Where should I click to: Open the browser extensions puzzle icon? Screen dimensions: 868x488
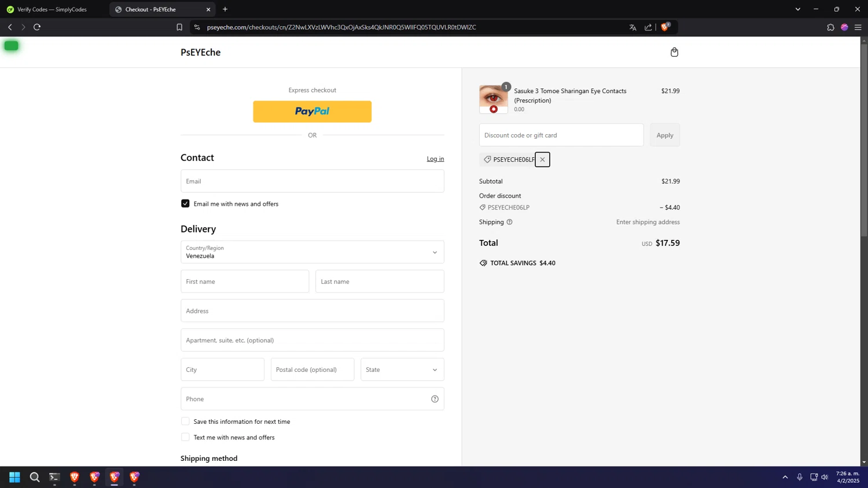click(x=830, y=27)
